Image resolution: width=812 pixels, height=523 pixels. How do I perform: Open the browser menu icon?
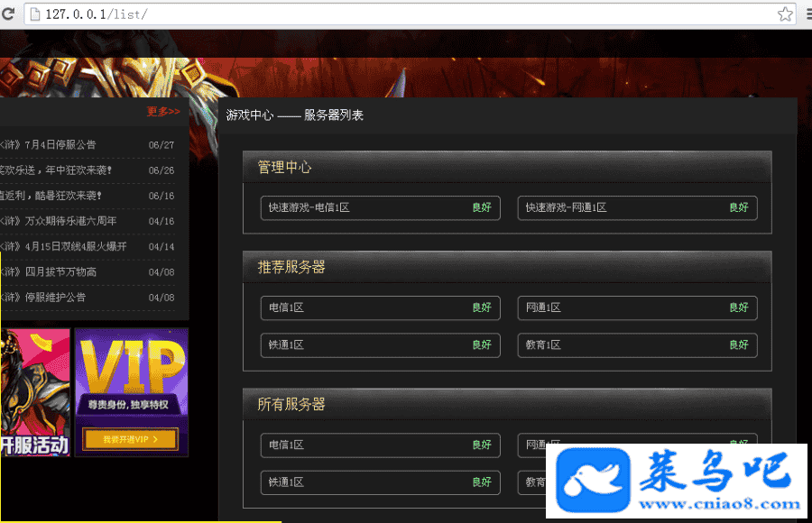(x=809, y=14)
